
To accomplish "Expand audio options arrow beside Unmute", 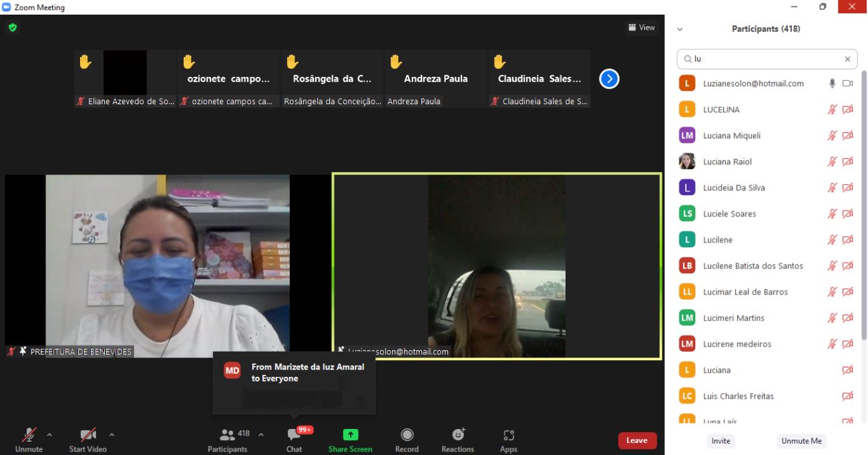I will [49, 435].
